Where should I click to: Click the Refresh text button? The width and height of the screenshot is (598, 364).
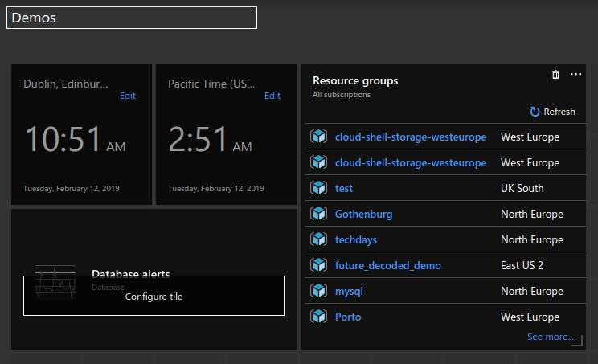tap(559, 112)
